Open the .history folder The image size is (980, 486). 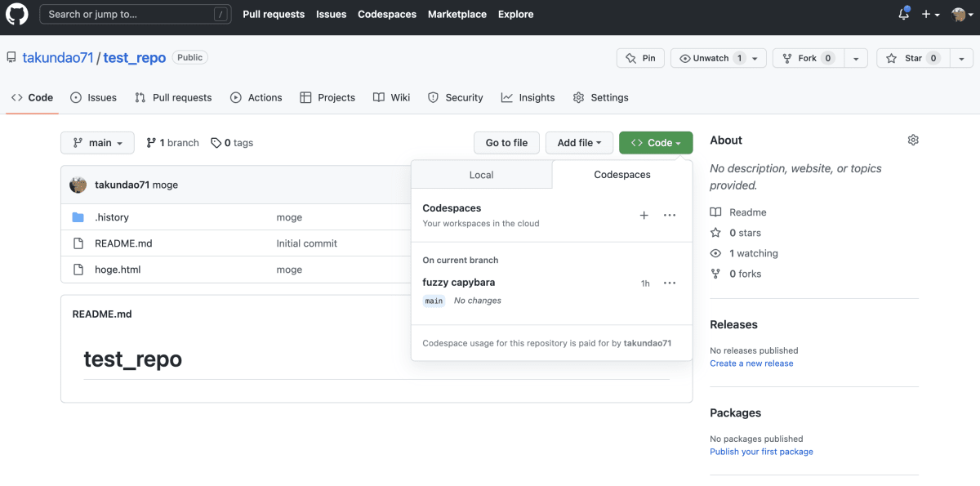(112, 217)
